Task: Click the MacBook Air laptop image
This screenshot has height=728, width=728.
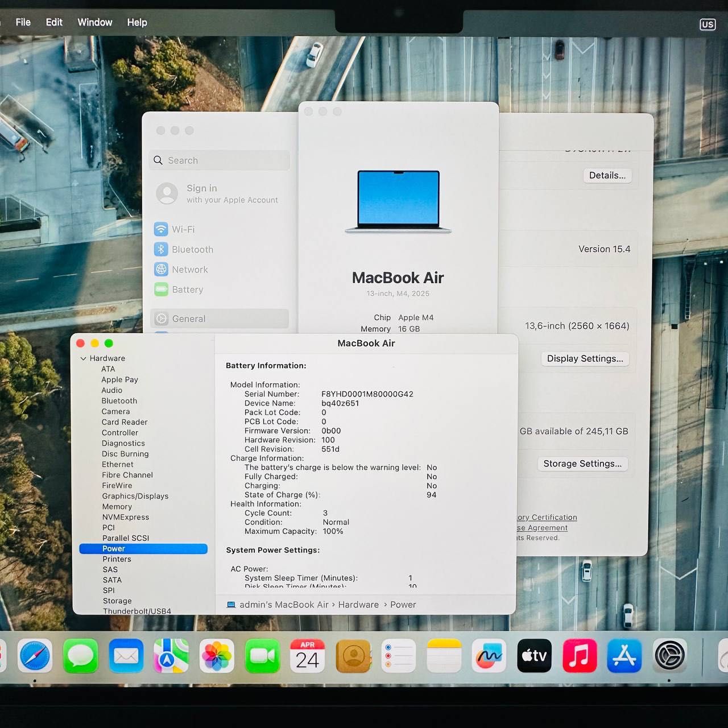Action: tap(398, 201)
